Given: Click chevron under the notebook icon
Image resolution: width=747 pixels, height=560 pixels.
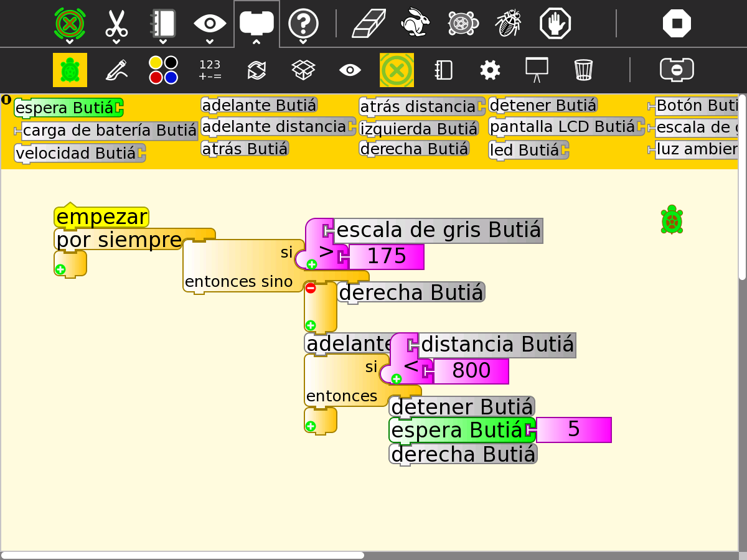Looking at the screenshot, I should (163, 42).
